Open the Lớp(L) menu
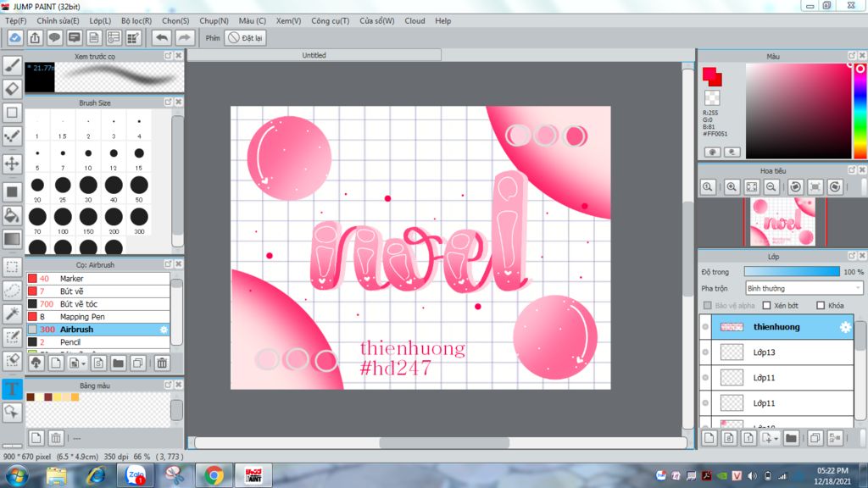Image resolution: width=868 pixels, height=488 pixels. (100, 20)
